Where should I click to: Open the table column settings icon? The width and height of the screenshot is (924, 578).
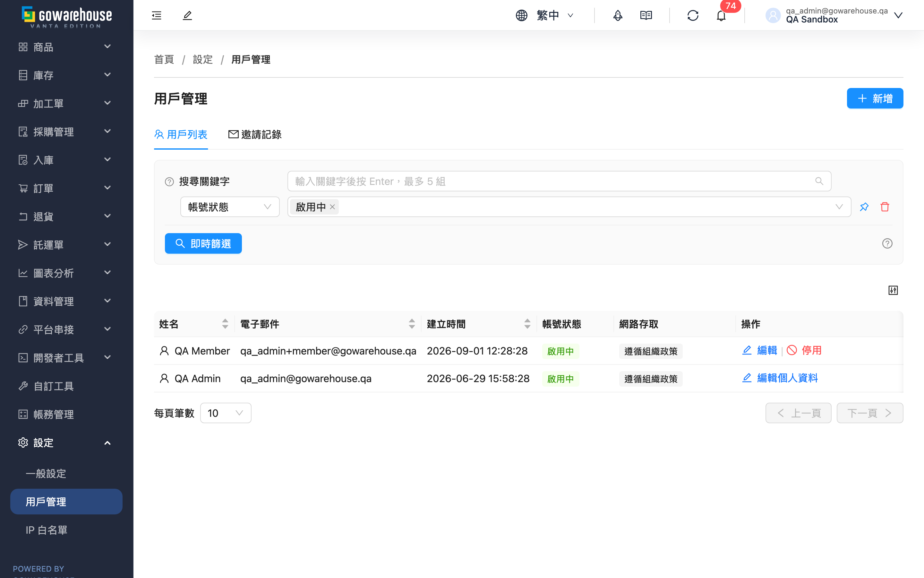(893, 290)
